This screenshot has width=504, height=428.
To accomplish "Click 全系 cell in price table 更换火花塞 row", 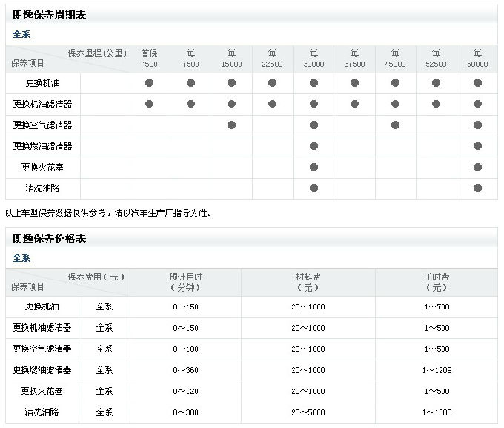I will (105, 392).
